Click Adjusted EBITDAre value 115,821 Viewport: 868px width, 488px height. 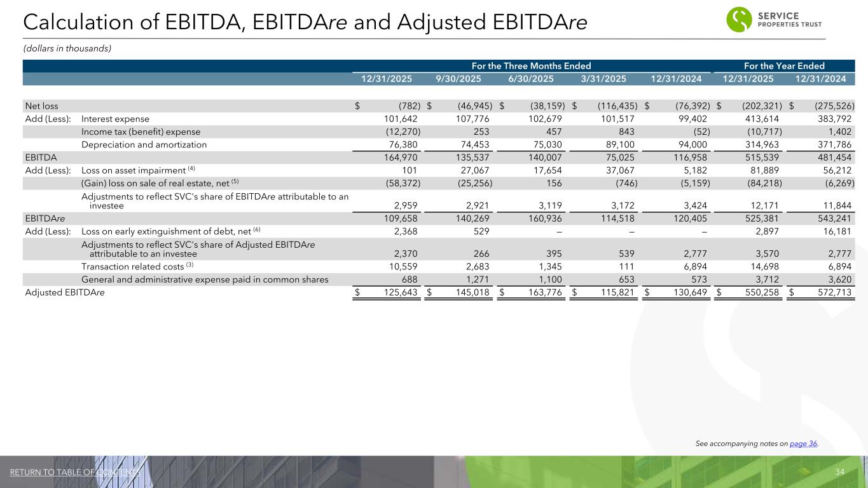pos(617,293)
